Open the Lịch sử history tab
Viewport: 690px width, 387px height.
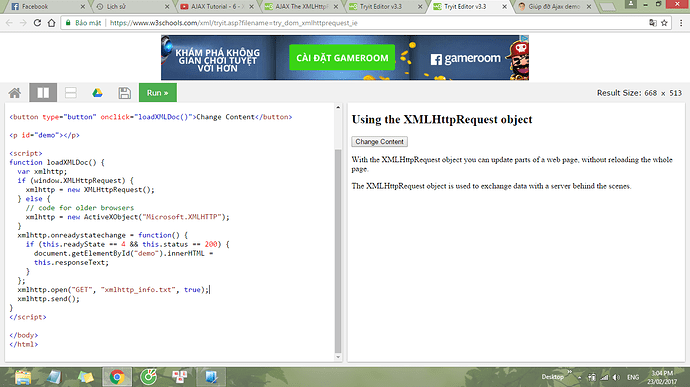tap(130, 7)
